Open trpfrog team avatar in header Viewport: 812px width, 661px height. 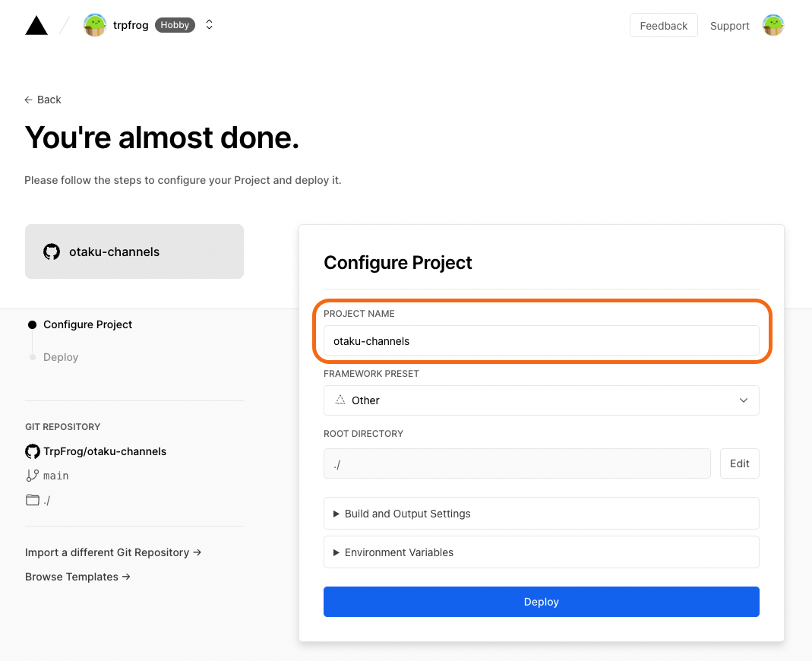95,25
